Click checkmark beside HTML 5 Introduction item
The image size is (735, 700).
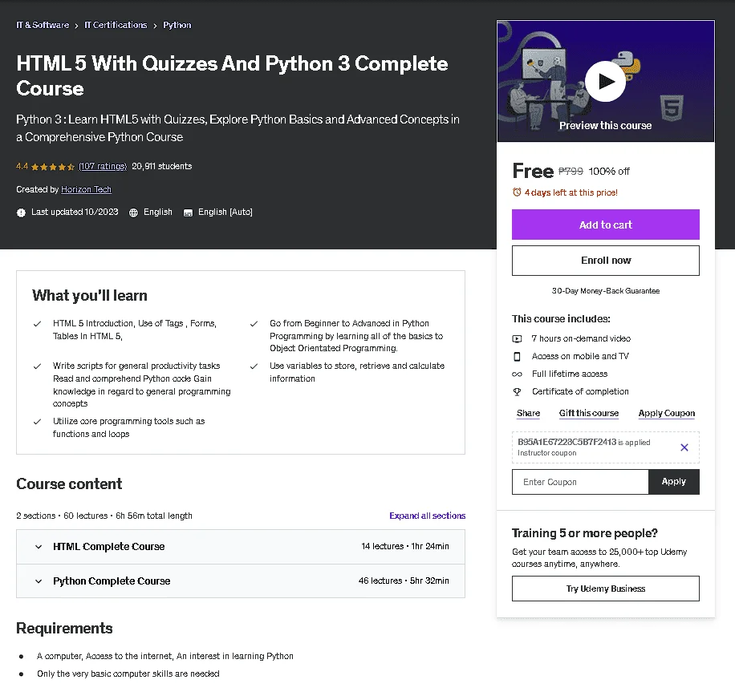click(x=37, y=324)
